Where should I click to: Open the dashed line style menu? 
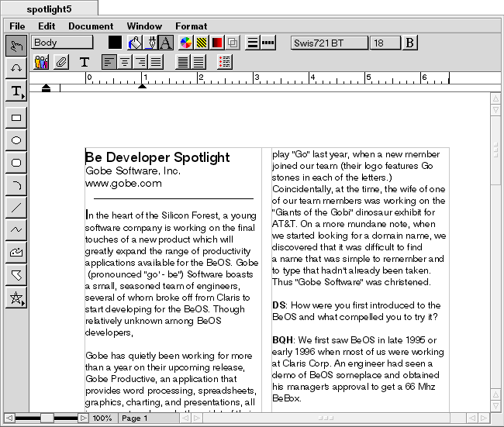268,43
